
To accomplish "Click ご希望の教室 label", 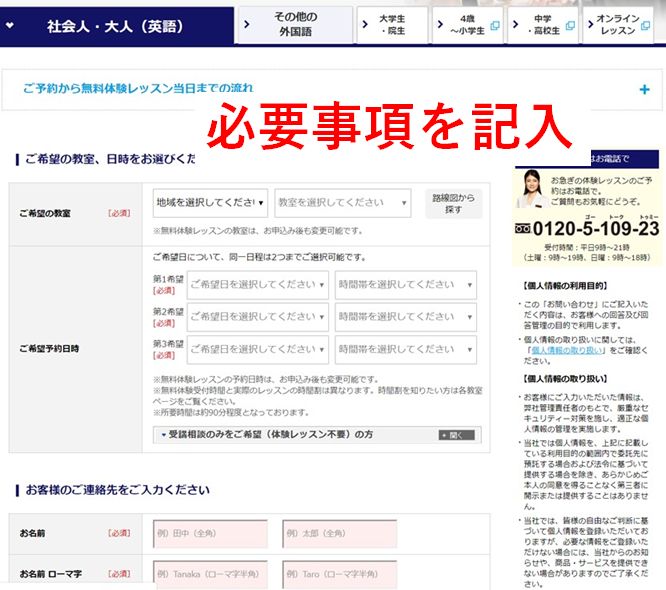I will [x=45, y=213].
